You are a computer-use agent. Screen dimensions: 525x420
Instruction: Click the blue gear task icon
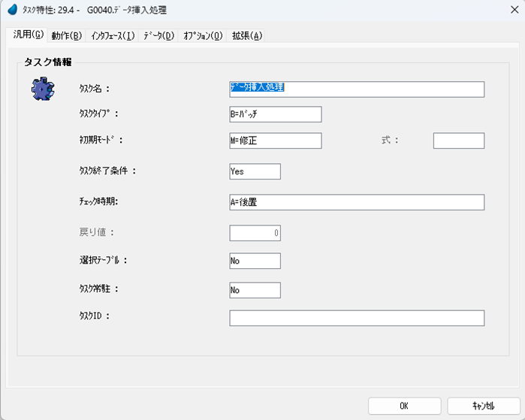point(43,89)
